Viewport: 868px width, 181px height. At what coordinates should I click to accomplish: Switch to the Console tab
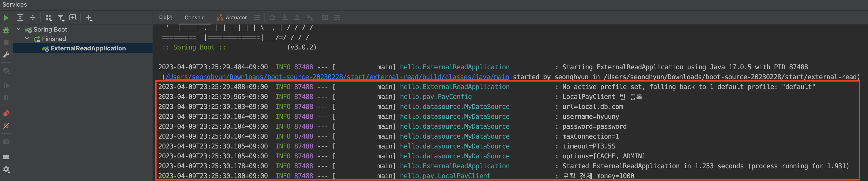(x=194, y=17)
